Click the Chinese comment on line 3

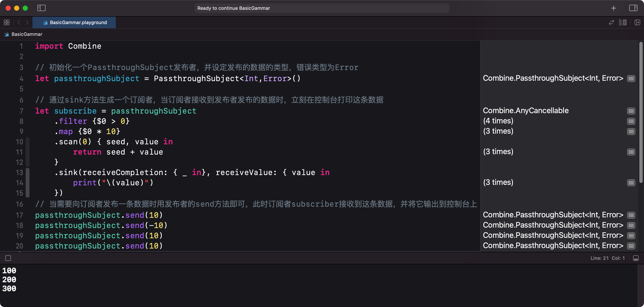[197, 67]
